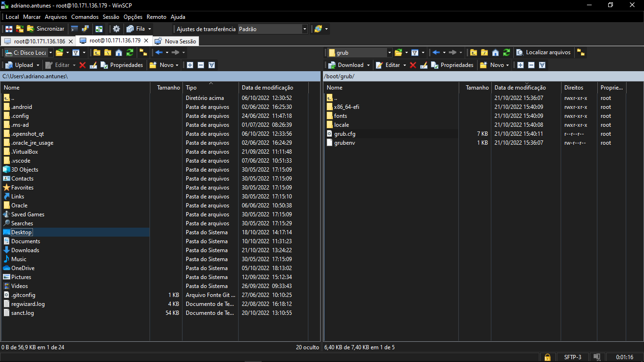
Task: Open the Ajustes de transferência Padrão dropdown
Action: pos(272,29)
